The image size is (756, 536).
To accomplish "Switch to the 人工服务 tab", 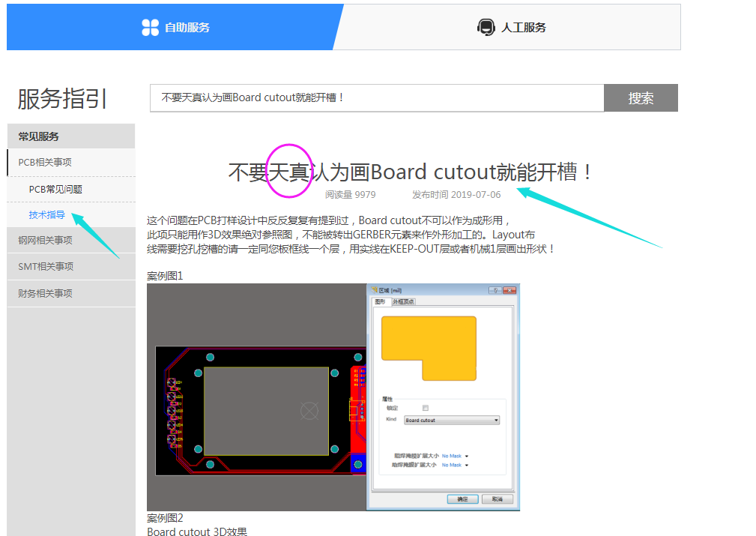I will (x=512, y=28).
